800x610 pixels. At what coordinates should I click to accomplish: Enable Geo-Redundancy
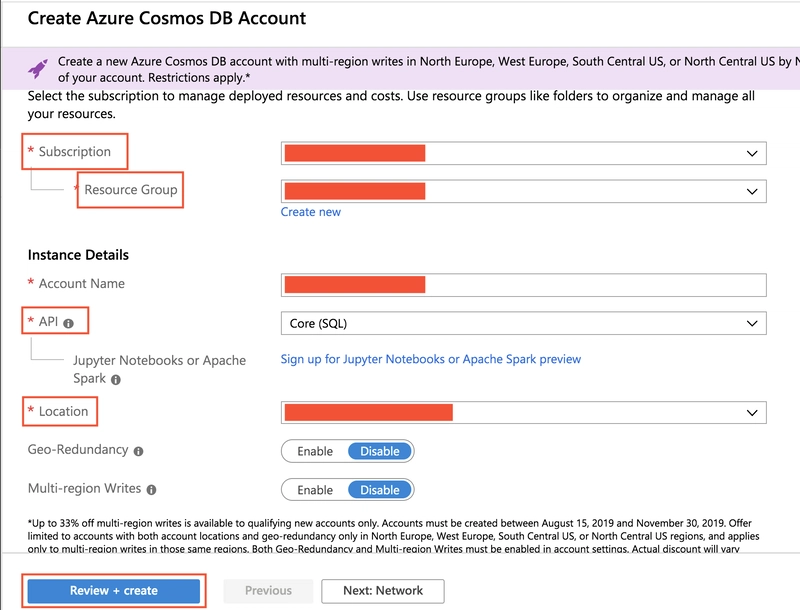click(x=315, y=451)
